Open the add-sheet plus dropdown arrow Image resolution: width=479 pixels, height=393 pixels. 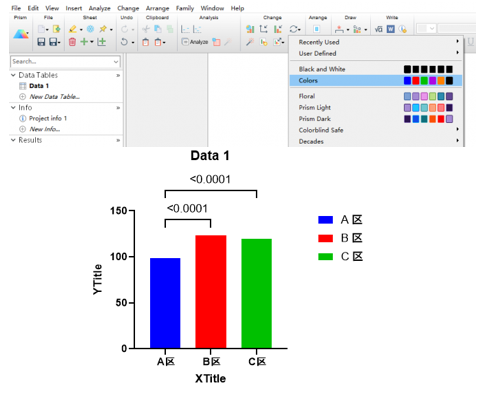(92, 42)
